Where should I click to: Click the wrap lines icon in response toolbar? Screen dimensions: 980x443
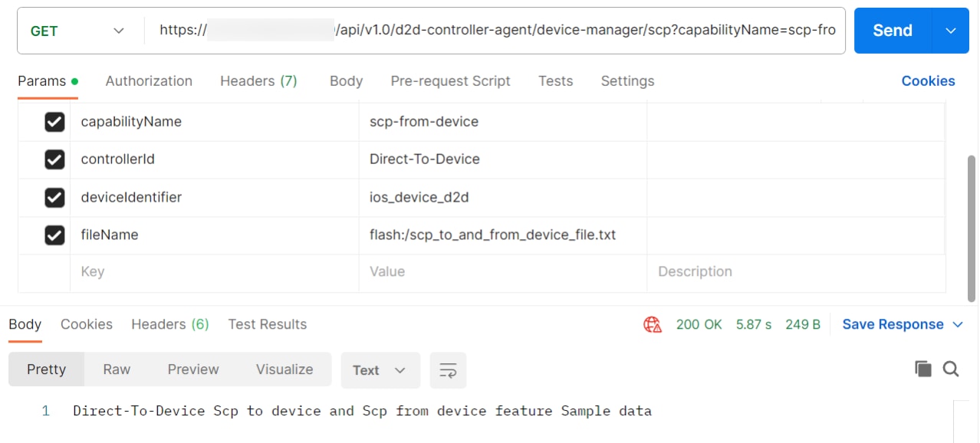[x=448, y=370]
